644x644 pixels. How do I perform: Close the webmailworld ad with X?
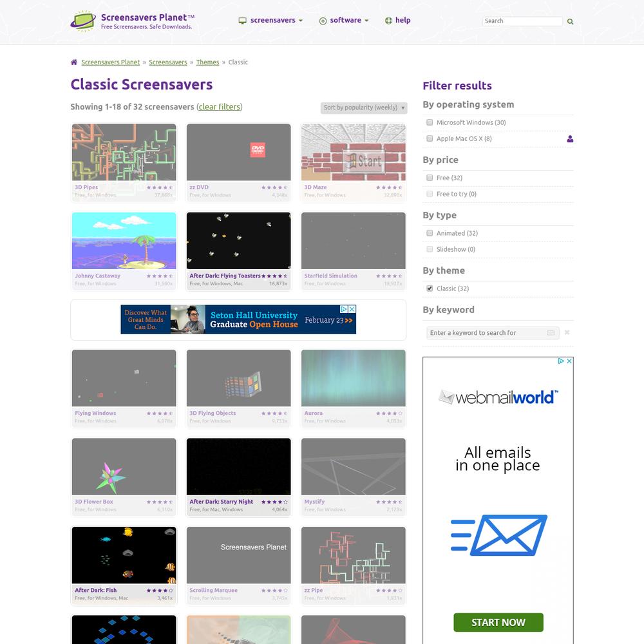coord(569,361)
